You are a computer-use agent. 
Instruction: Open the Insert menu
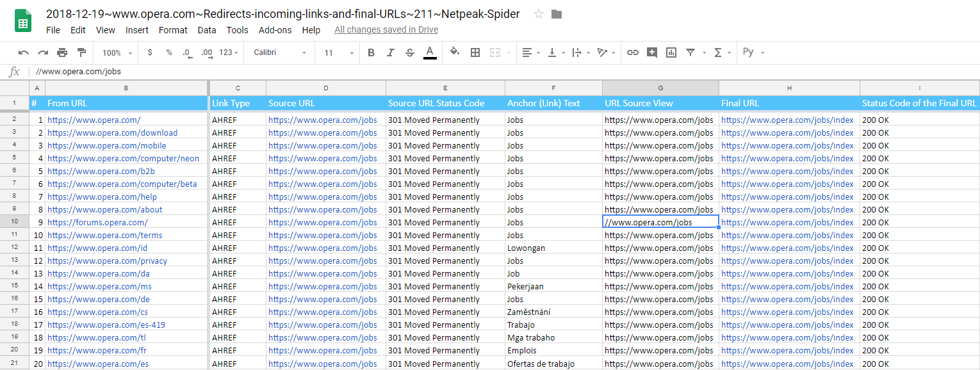137,30
